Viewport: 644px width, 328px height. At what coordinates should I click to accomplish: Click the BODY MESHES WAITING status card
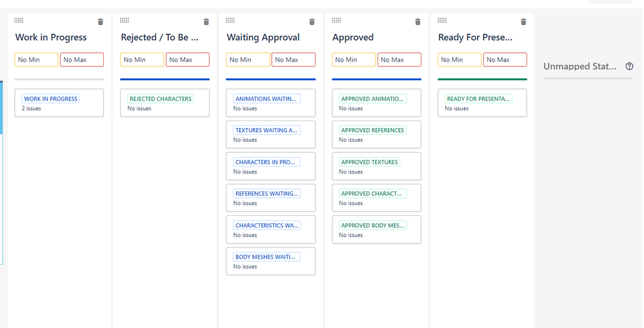point(270,261)
